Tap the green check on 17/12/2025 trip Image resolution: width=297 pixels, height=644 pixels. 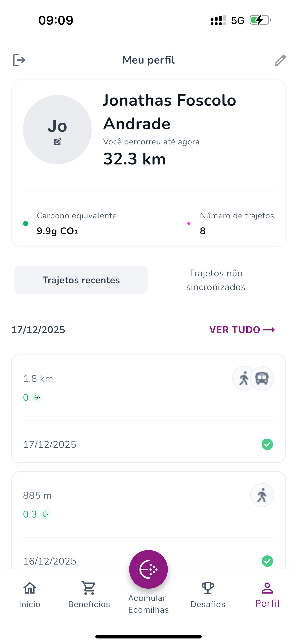click(267, 444)
